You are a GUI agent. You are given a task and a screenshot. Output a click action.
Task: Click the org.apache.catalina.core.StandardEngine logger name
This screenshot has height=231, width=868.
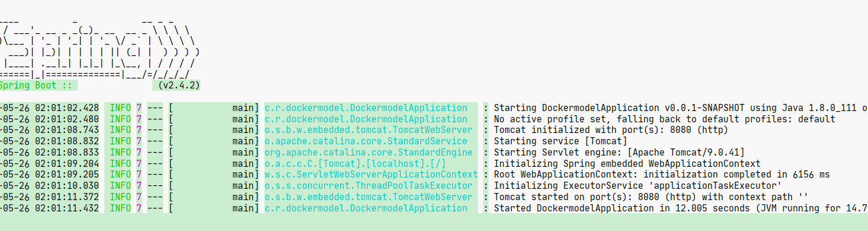point(368,153)
